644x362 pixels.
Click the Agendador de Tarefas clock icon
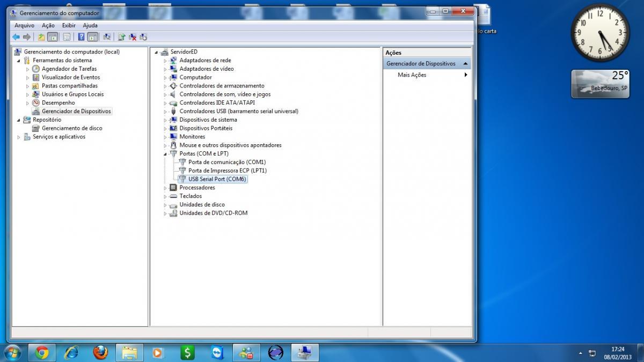click(x=36, y=69)
